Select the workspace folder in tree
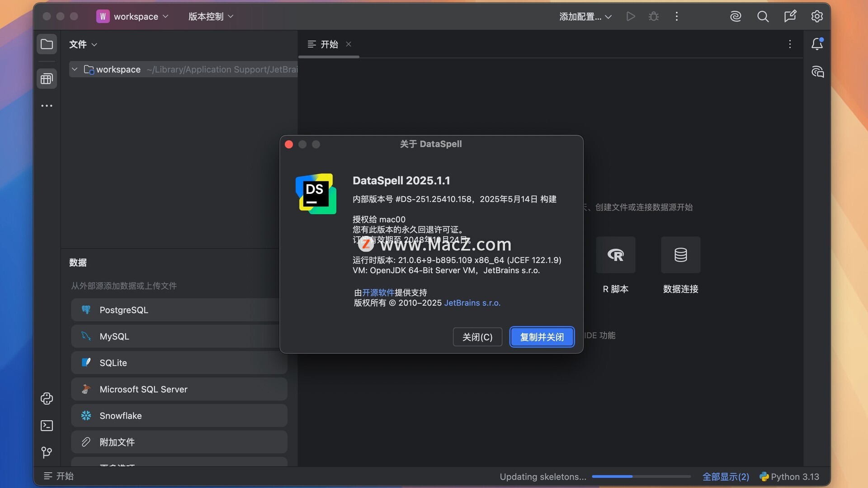This screenshot has width=868, height=488. 184,69
